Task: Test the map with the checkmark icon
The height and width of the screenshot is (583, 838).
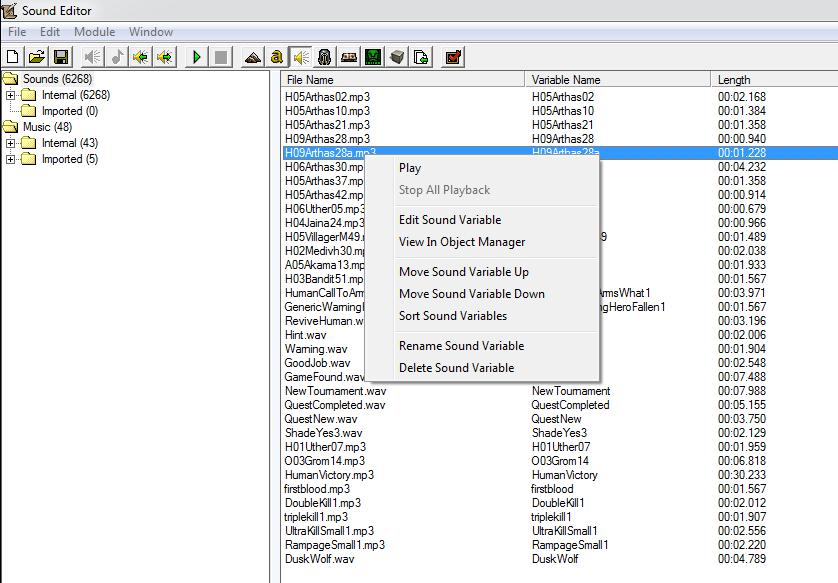Action: tap(453, 57)
